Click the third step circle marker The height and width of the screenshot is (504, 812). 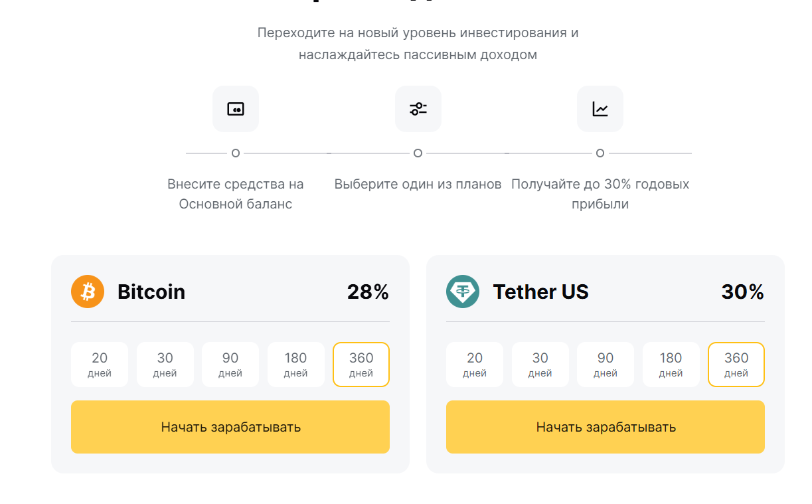point(600,153)
